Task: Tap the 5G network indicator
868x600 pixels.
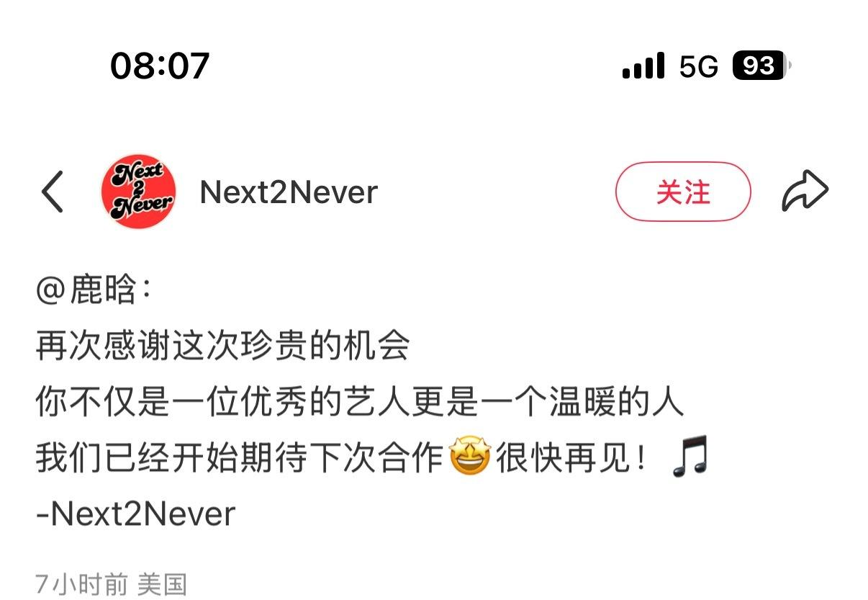Action: coord(699,67)
